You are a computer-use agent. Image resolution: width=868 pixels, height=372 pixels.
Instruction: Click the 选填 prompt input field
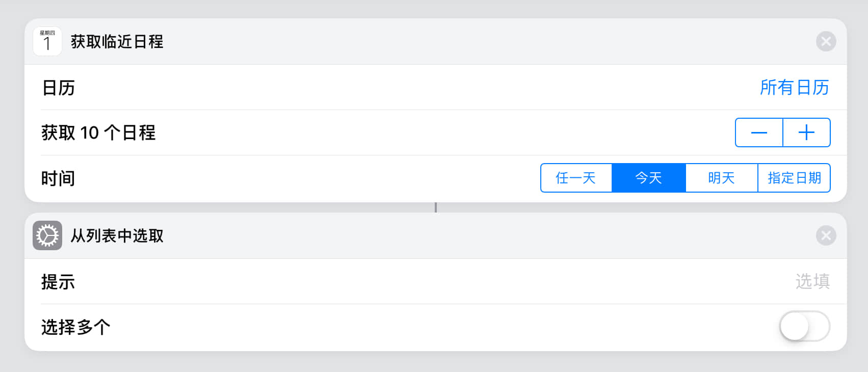(812, 281)
